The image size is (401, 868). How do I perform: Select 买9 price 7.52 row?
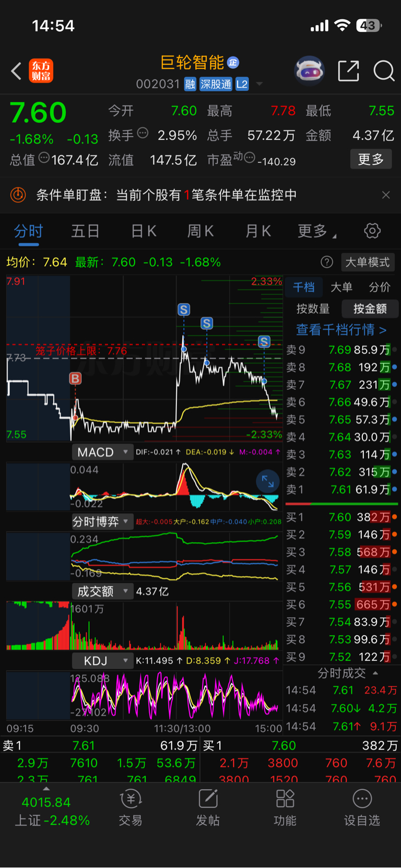click(x=341, y=657)
